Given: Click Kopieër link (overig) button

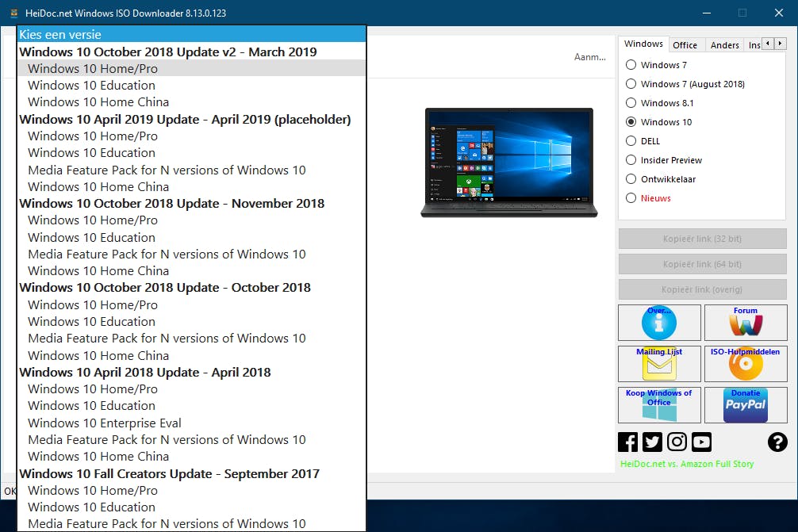Looking at the screenshot, I should tap(702, 289).
